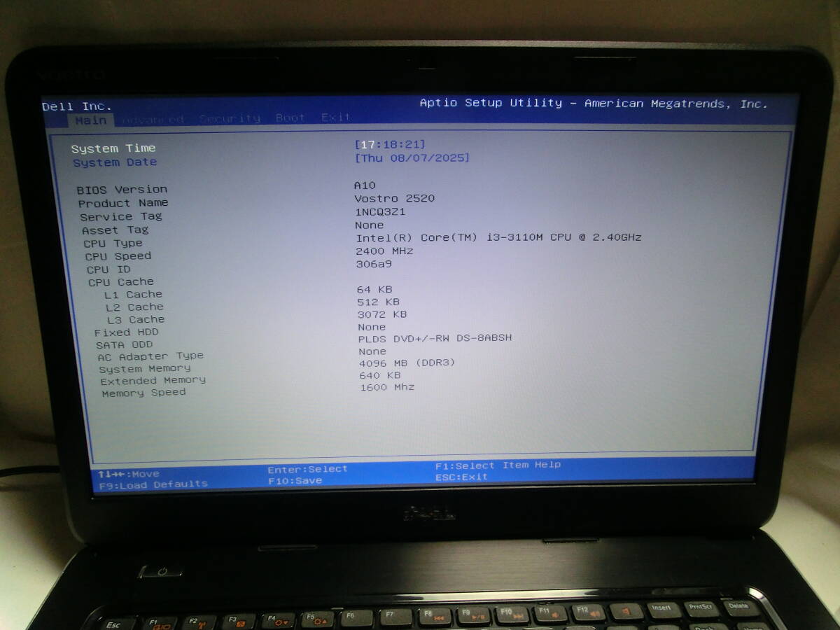840x630 pixels.
Task: Select the System Time label
Action: coord(113,148)
